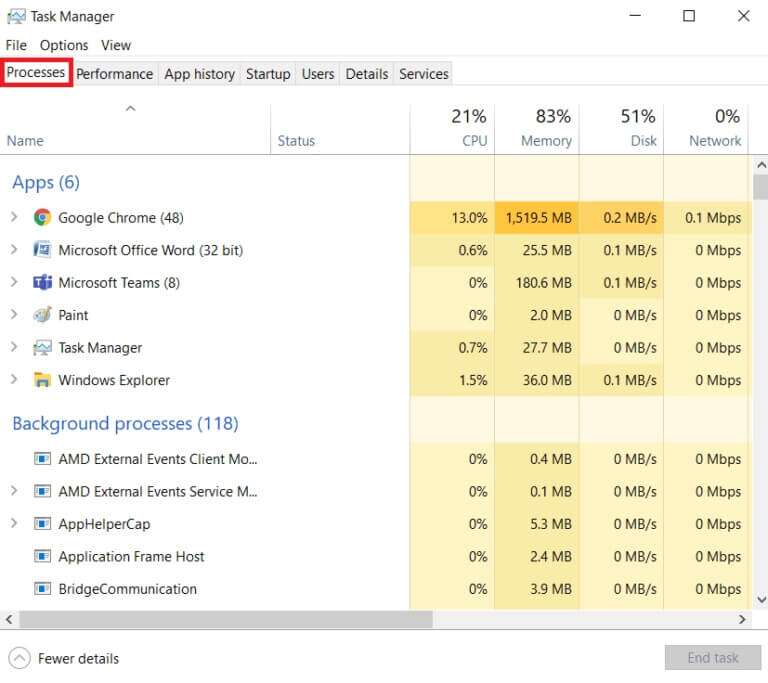The width and height of the screenshot is (768, 683).
Task: Click the Microsoft Teams icon
Action: [42, 283]
